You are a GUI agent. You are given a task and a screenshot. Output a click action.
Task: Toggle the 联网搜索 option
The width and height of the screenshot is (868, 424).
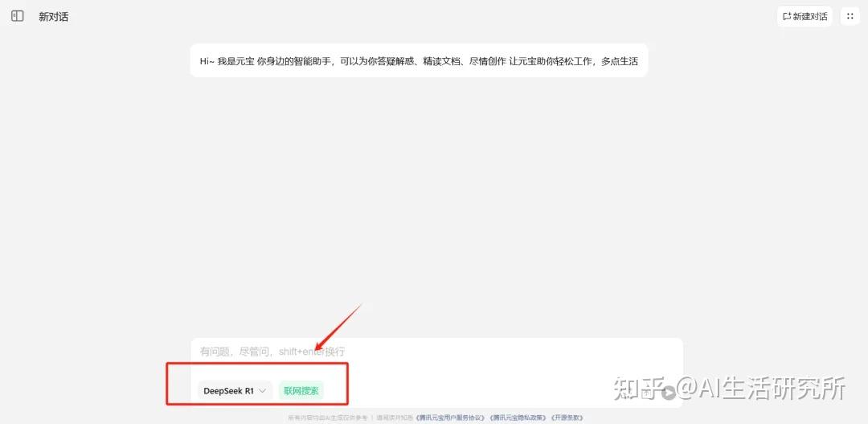(x=301, y=391)
